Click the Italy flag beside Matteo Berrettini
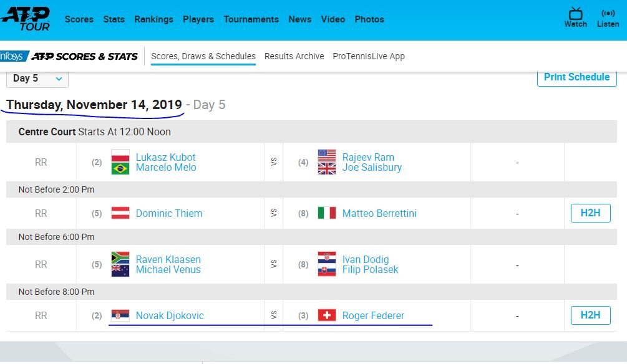 pos(326,213)
